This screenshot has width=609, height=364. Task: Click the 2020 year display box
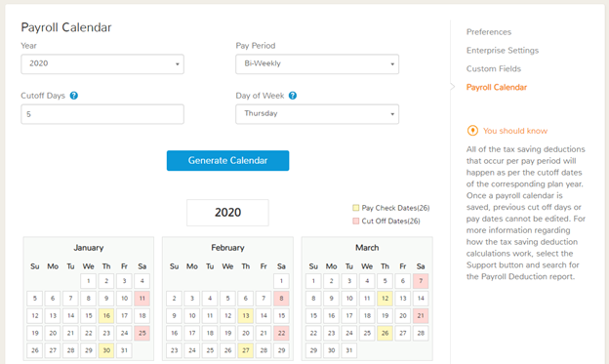[x=227, y=213]
